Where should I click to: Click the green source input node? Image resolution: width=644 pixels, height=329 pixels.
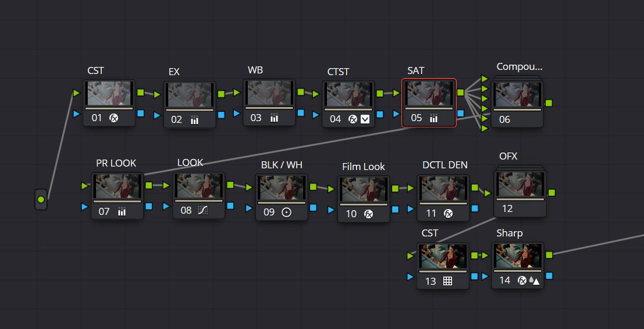(x=41, y=200)
